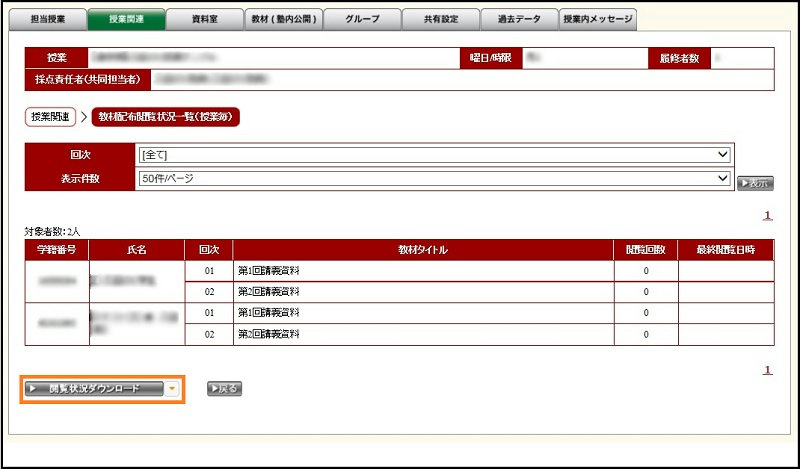Open the 授業内メッセージ tab

pyautogui.click(x=597, y=19)
